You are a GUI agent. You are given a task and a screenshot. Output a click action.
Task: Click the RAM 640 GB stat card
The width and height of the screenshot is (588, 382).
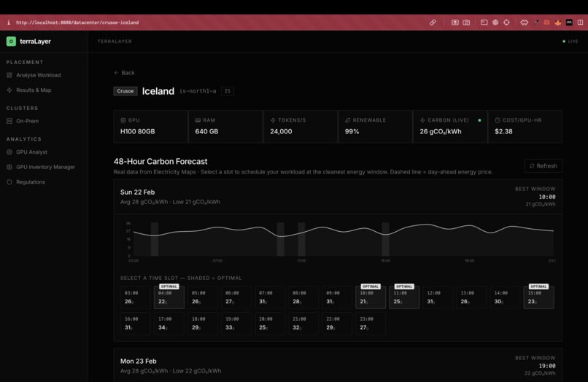[x=225, y=127]
